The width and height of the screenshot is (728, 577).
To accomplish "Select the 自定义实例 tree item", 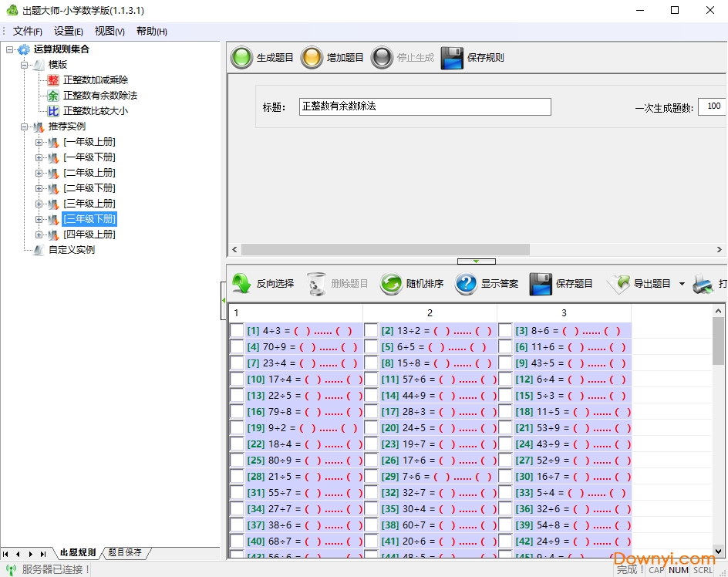I will 71,250.
